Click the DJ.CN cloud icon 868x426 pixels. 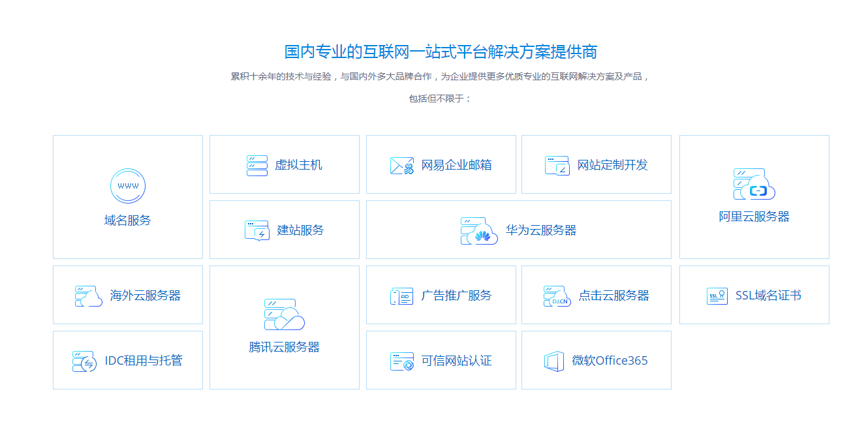pos(557,296)
